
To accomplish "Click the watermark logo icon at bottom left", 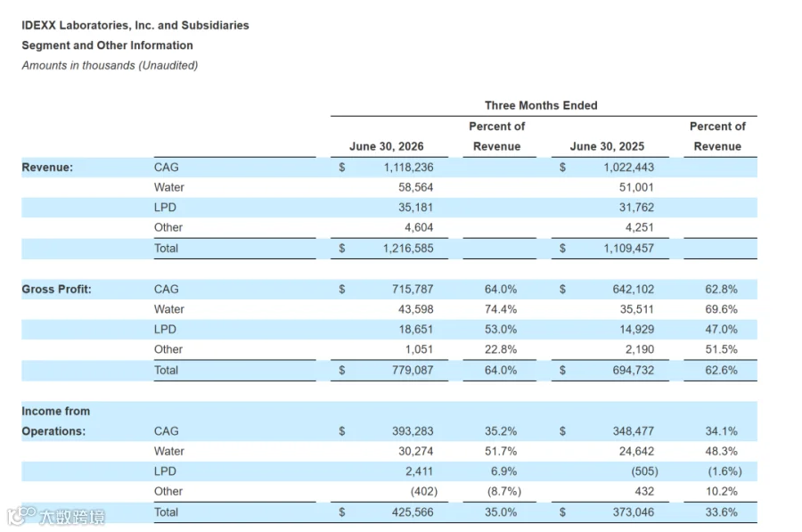I will 21,516.
